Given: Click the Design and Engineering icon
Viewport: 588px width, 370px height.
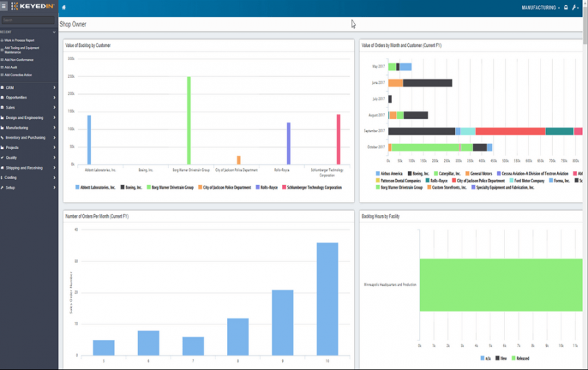Looking at the screenshot, I should [x=2, y=117].
